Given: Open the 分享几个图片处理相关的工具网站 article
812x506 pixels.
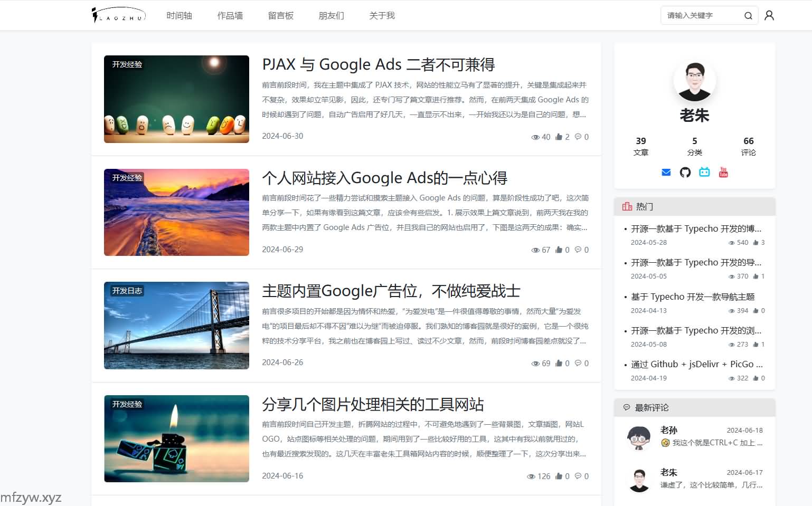Looking at the screenshot, I should tap(373, 405).
